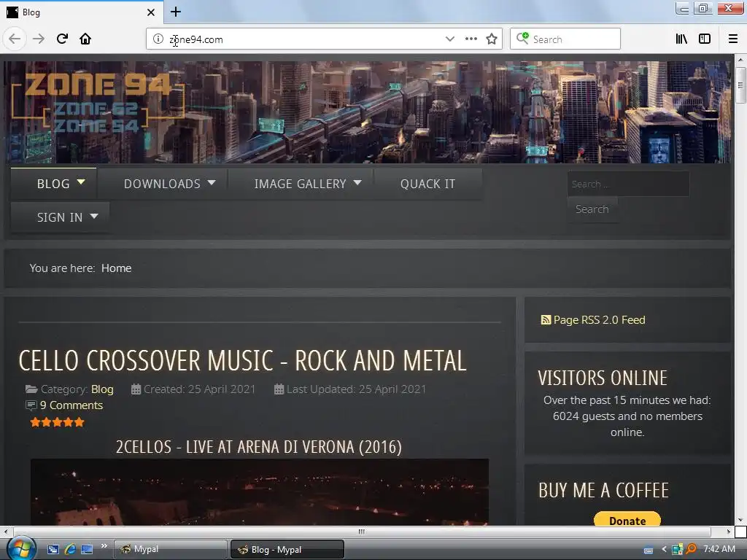Screen dimensions: 747x560
Task: Follow the Home breadcrumb link
Action: (x=116, y=268)
